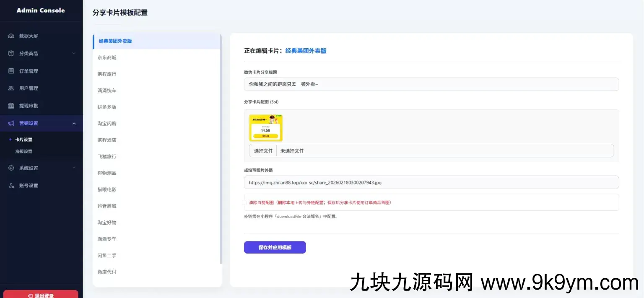
Task: Select the 抖音商城 template
Action: (156, 206)
